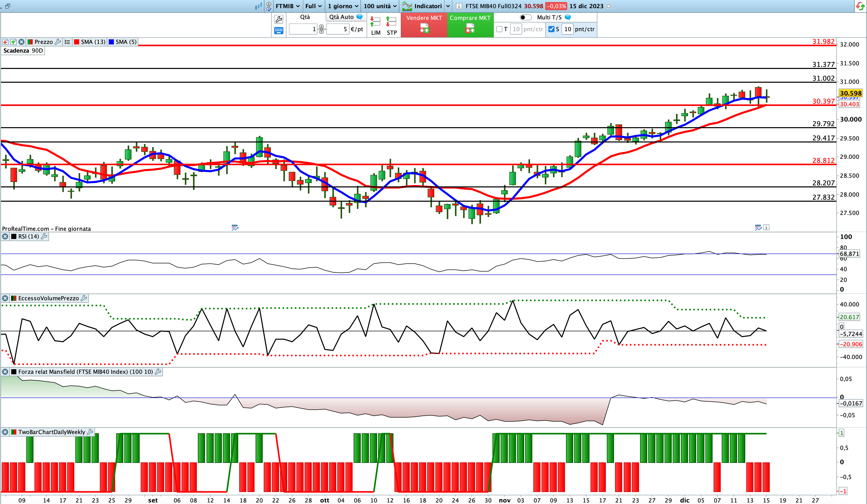Screen dimensions: 867x504
Task: Click the S points input field
Action: coord(568,29)
